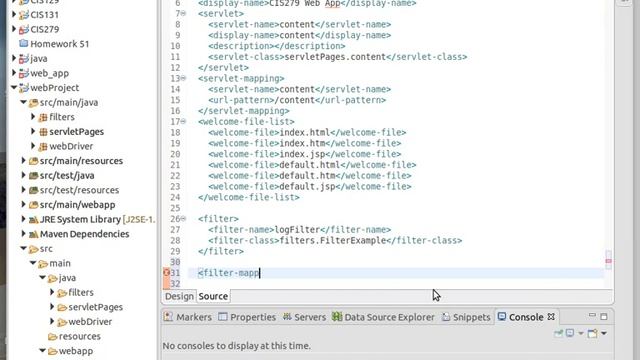Click the Maven Dependencies library icon
Screen dimensions: 640x360
(x=33, y=234)
